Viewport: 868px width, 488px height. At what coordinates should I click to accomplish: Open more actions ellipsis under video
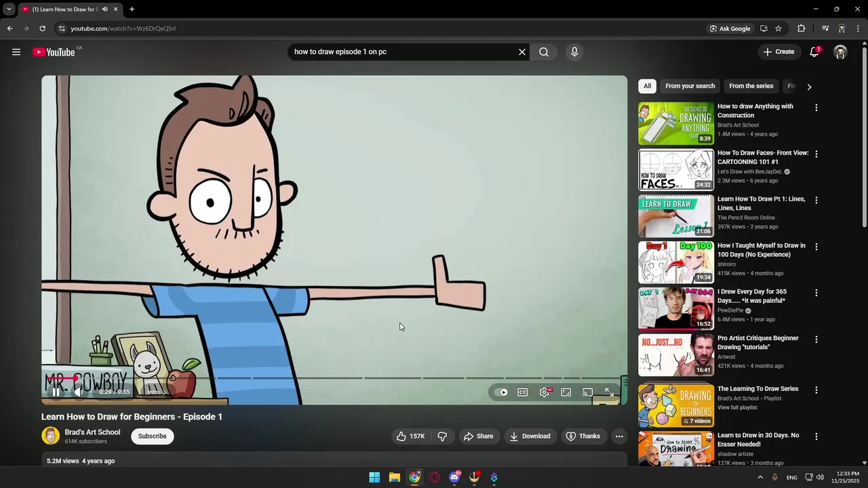click(619, 436)
